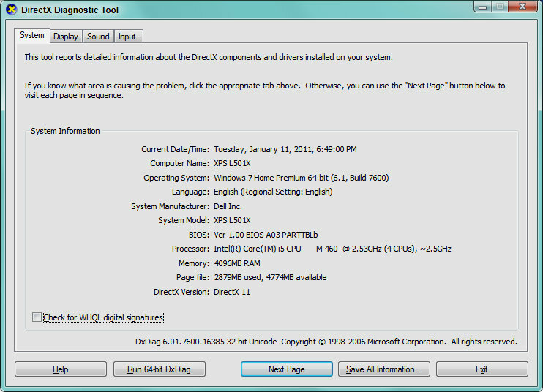The width and height of the screenshot is (543, 392).
Task: Click the DirectX icon in title bar
Action: [12, 10]
